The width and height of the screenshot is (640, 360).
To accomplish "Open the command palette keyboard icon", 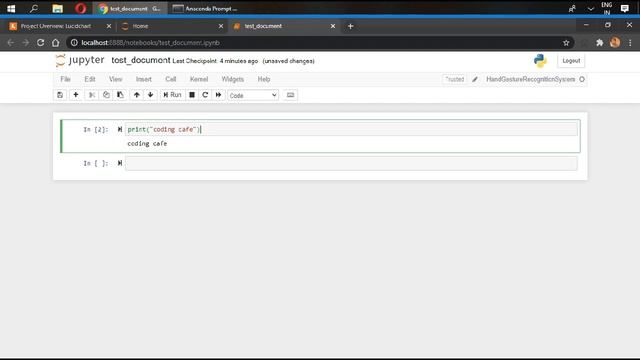I will click(290, 95).
